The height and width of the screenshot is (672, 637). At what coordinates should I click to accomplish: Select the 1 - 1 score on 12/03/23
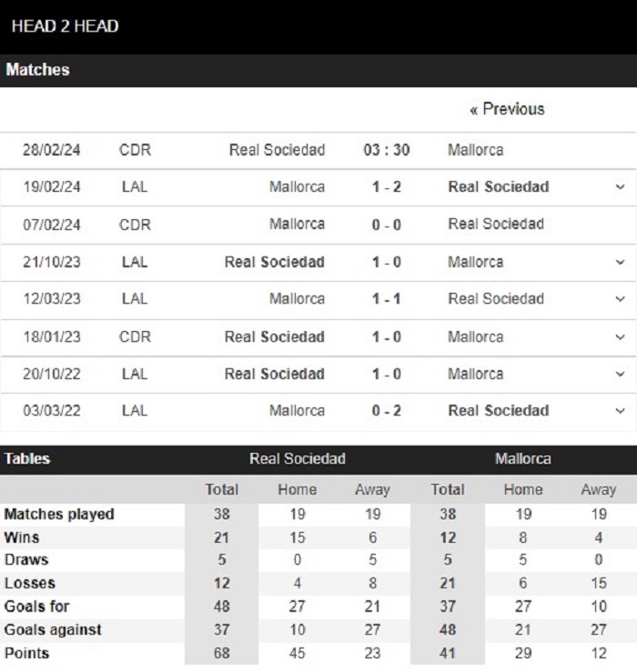pyautogui.click(x=387, y=299)
